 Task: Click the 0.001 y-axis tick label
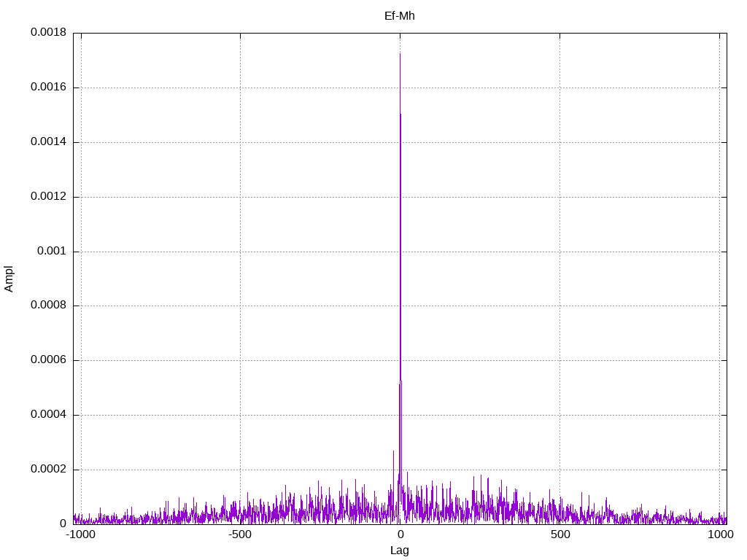[x=52, y=251]
